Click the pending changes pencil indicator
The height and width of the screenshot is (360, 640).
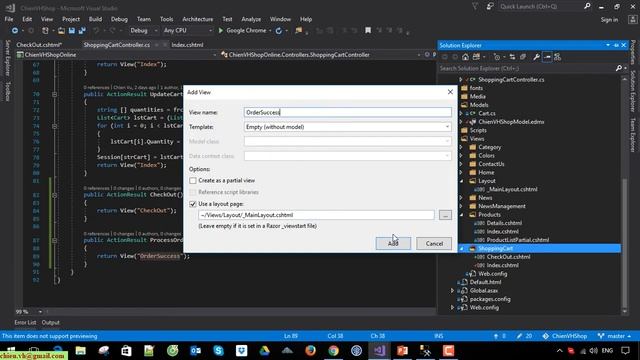click(x=524, y=336)
